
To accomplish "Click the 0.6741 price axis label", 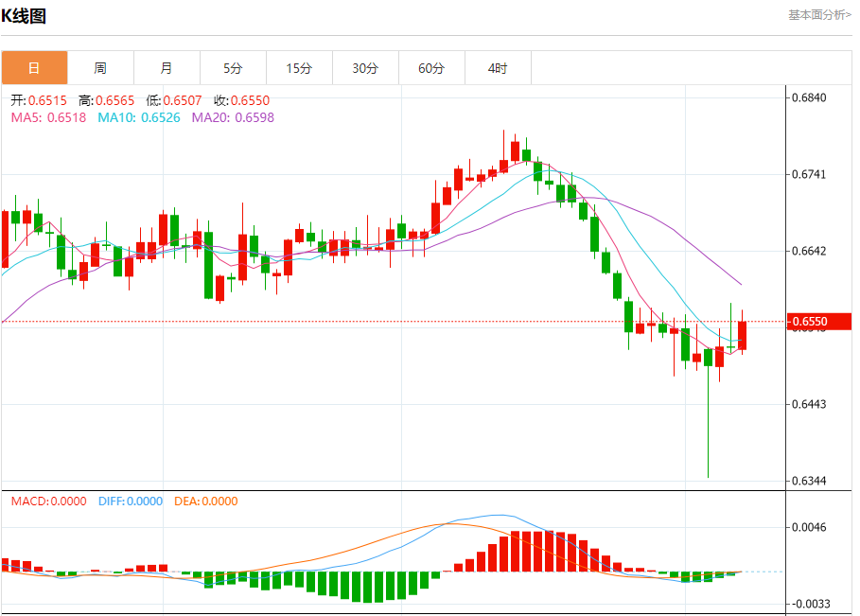I will [x=809, y=174].
